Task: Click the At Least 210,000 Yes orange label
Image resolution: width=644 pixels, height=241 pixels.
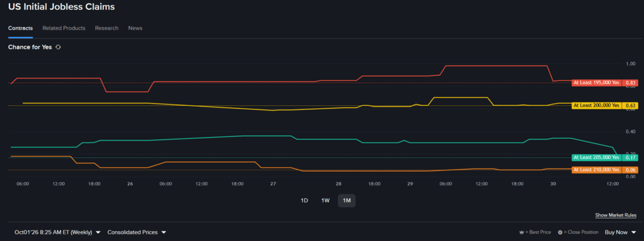Action: 597,170
